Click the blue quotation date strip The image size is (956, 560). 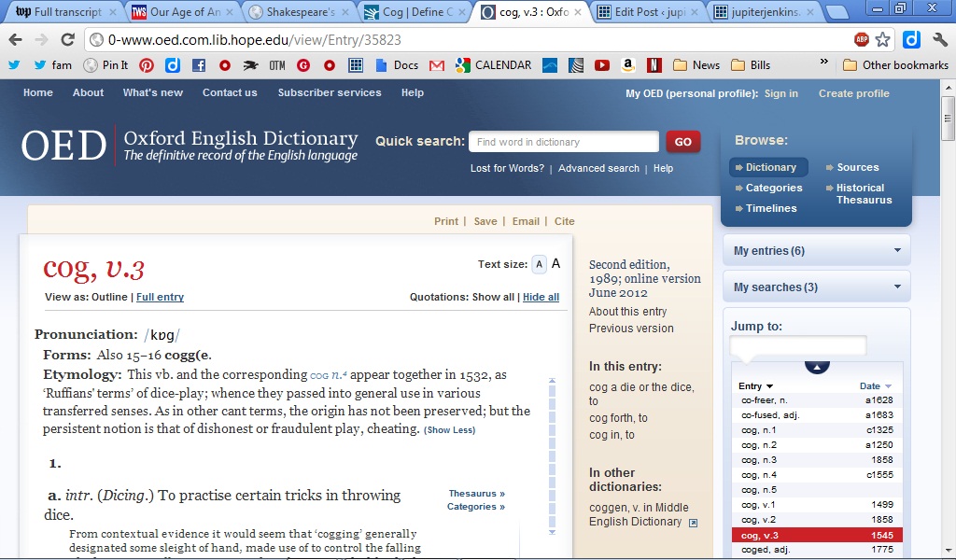[x=553, y=455]
